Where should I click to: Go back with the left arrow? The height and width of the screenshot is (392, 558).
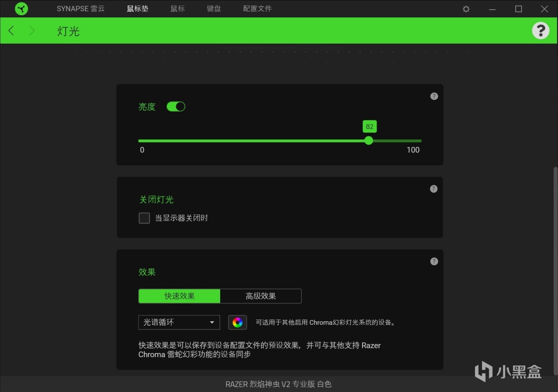coord(11,31)
